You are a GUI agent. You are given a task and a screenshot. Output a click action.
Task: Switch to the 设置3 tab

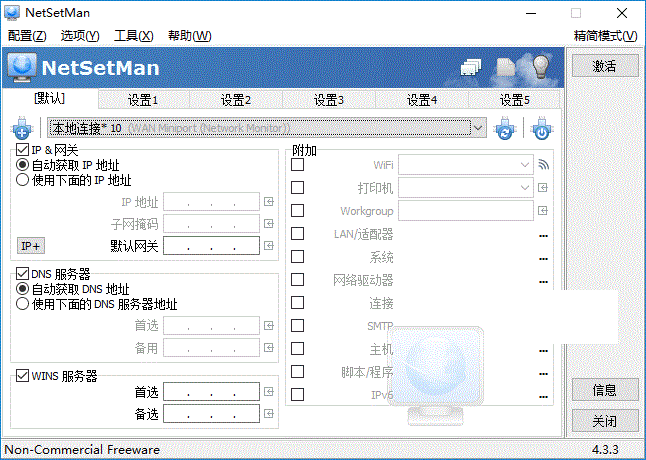pyautogui.click(x=329, y=100)
